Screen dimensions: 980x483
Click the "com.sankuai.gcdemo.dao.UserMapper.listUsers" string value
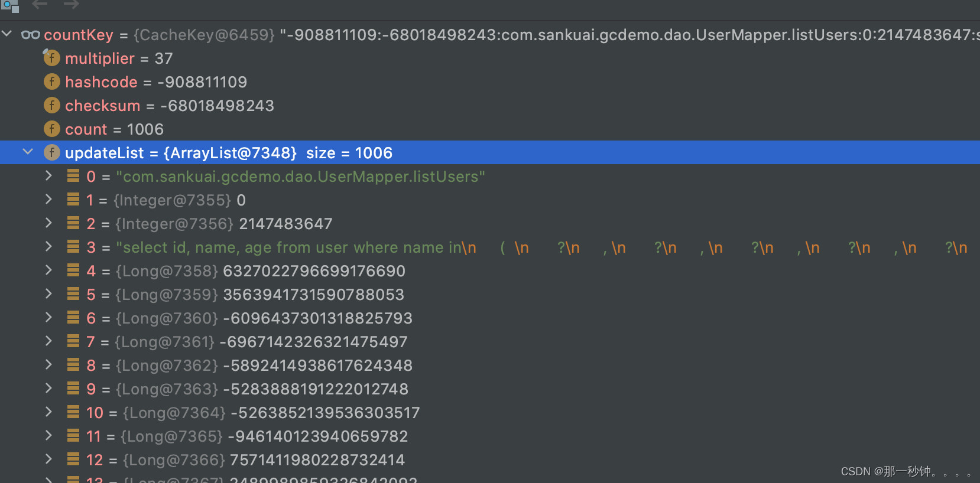click(300, 177)
